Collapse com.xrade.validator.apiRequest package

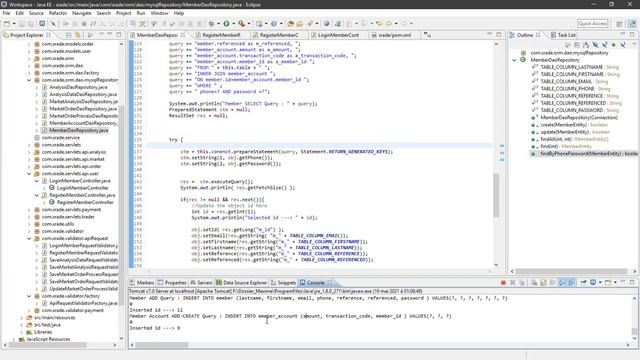(29, 238)
